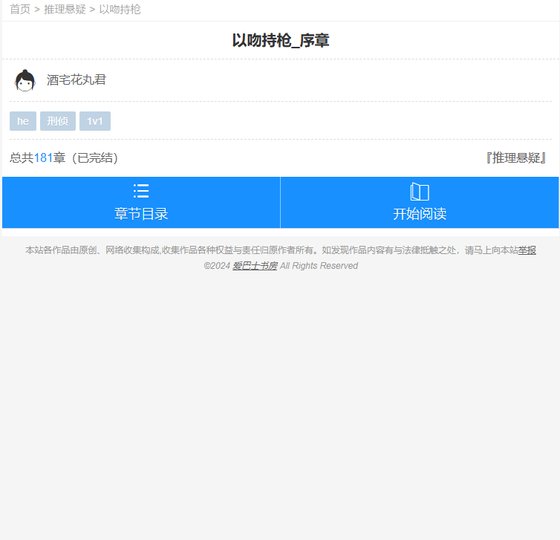The width and height of the screenshot is (560, 540).
Task: Go to the 首页 breadcrumb link
Action: [20, 9]
